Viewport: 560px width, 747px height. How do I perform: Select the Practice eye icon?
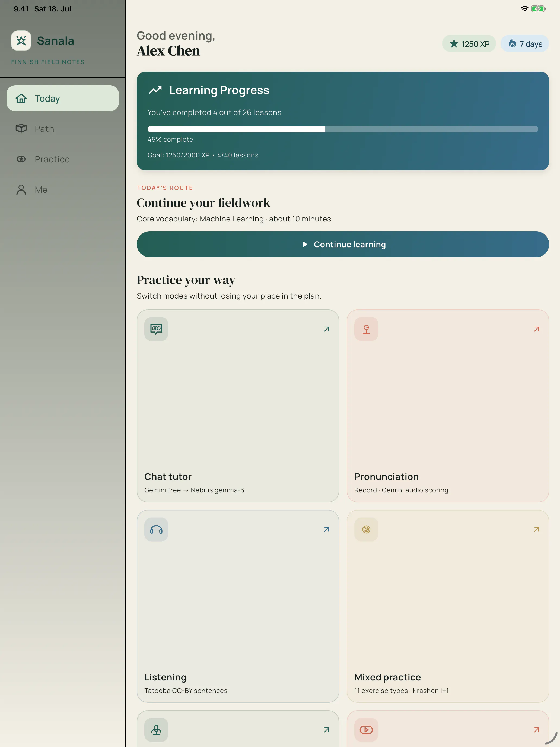21,159
